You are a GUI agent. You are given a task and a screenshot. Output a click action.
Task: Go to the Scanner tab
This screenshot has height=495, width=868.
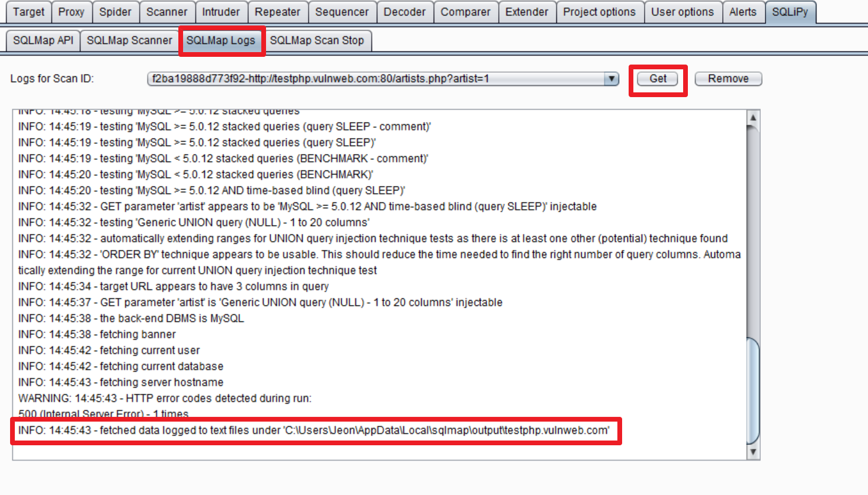167,12
